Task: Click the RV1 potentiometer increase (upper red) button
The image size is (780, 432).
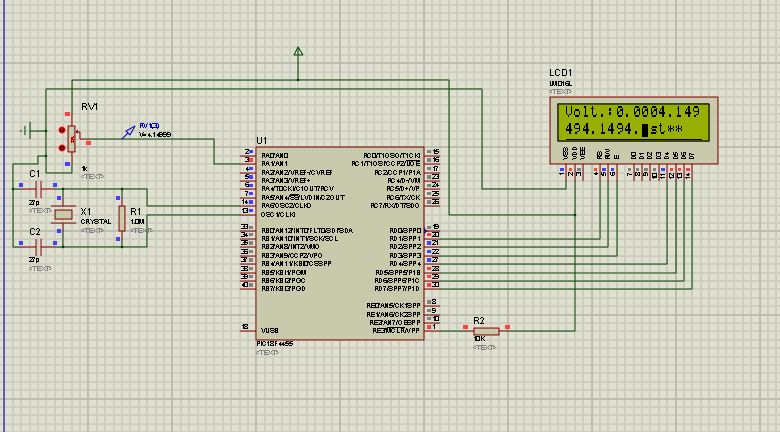Action: click(x=62, y=130)
